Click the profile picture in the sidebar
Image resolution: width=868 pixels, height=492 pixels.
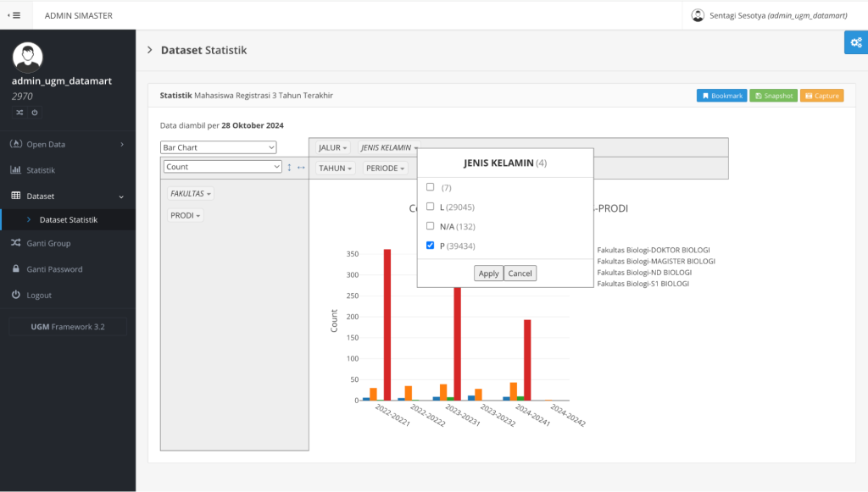(x=28, y=56)
